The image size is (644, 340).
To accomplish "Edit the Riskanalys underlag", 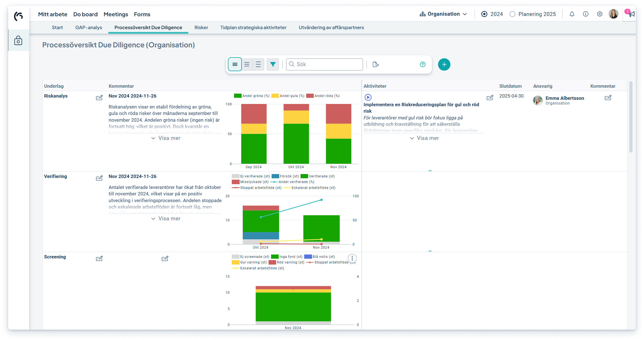I will coord(99,98).
